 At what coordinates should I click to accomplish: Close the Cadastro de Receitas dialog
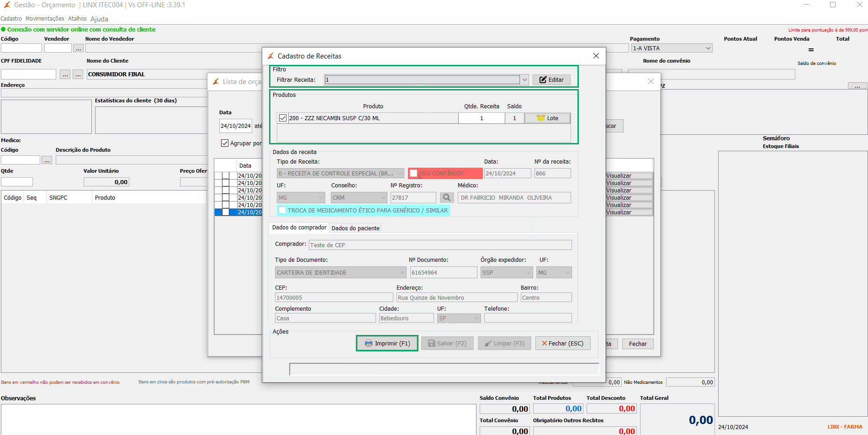point(596,56)
